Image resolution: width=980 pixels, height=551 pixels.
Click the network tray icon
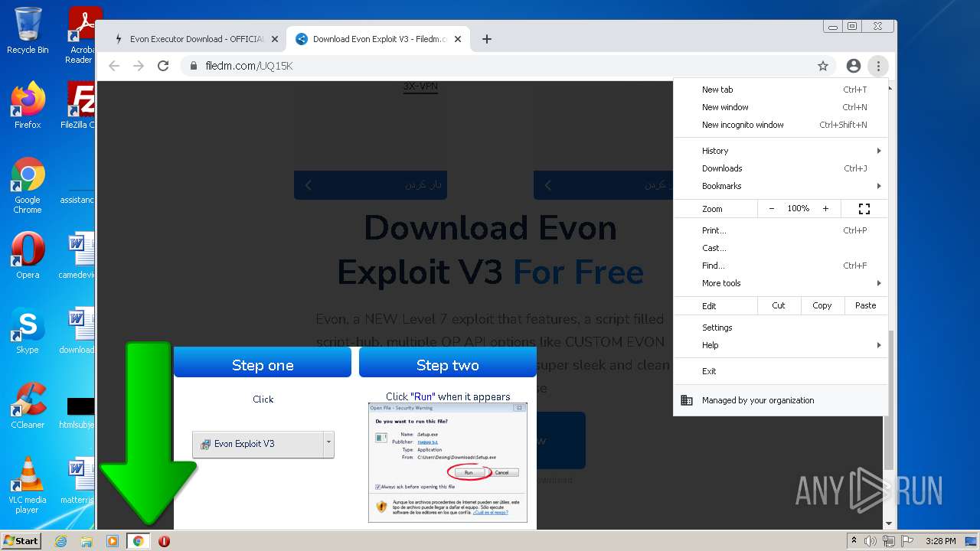(889, 541)
